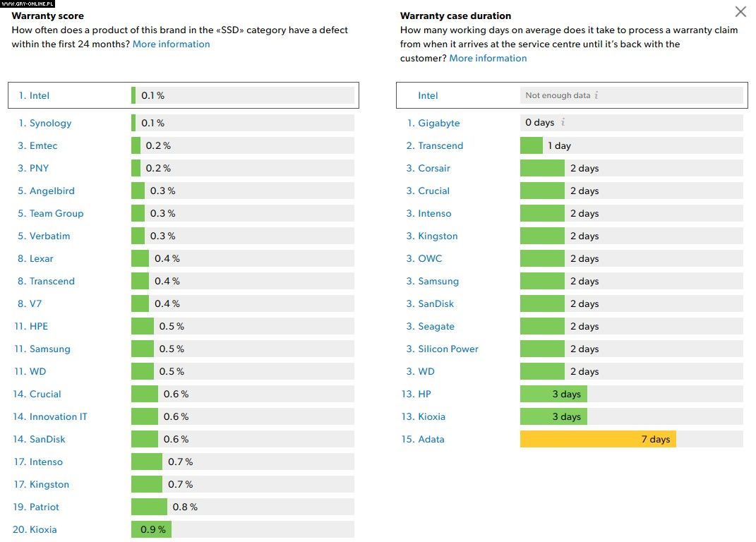
Task: Open the Adata brand link
Action: [x=431, y=439]
